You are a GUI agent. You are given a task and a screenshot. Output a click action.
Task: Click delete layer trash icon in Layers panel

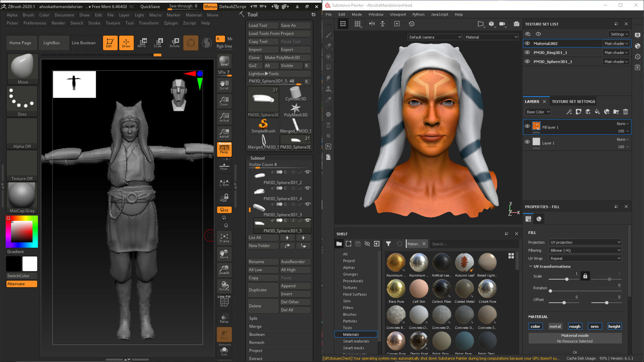click(x=625, y=112)
